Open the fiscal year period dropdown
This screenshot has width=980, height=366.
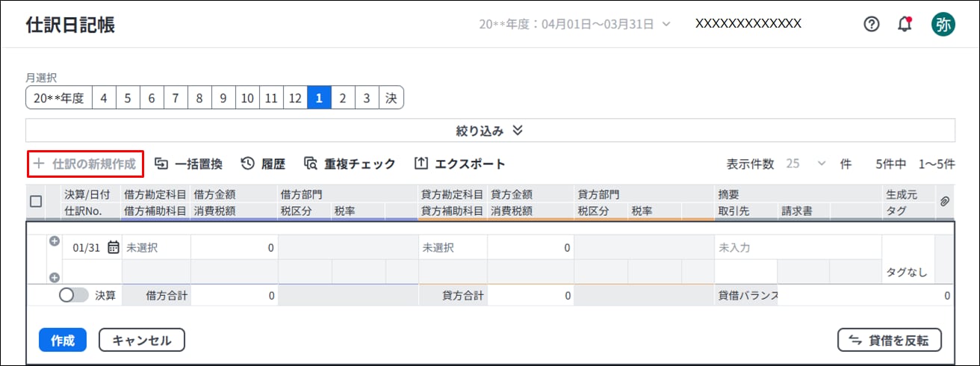[x=574, y=24]
